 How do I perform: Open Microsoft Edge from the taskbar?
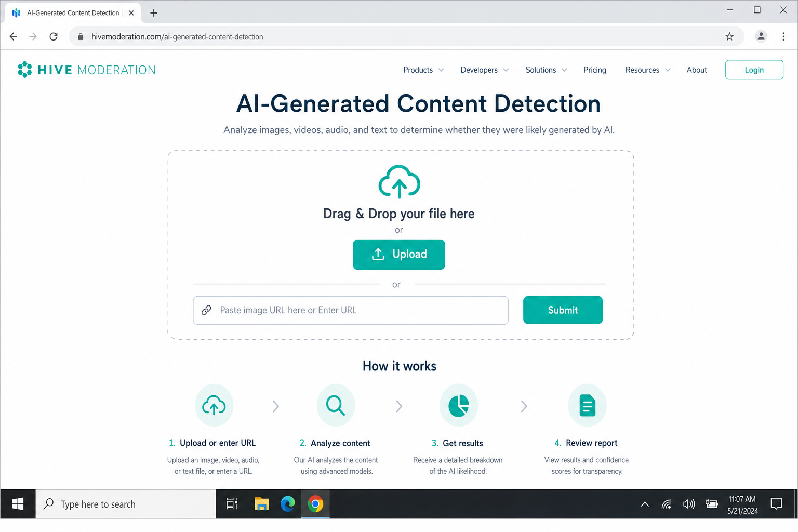click(x=288, y=503)
